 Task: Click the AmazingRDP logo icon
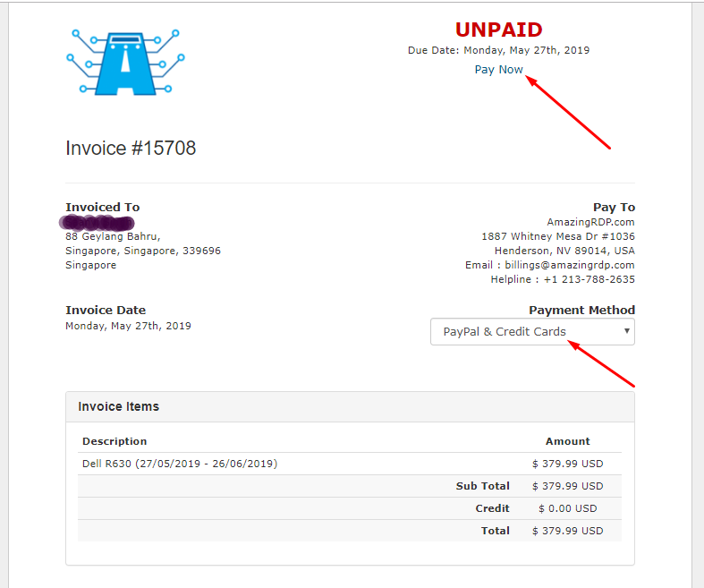[125, 62]
